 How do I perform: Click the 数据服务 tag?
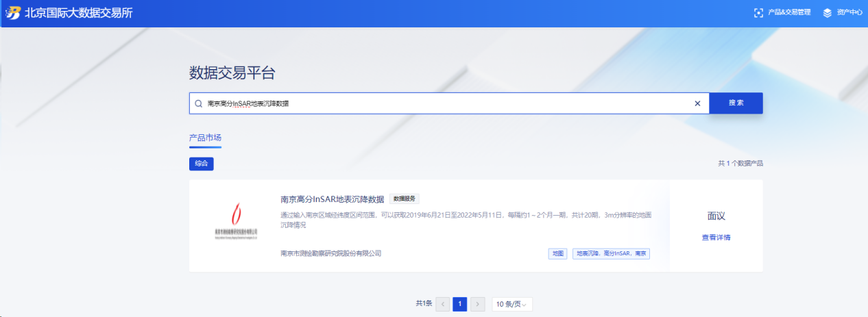point(405,199)
